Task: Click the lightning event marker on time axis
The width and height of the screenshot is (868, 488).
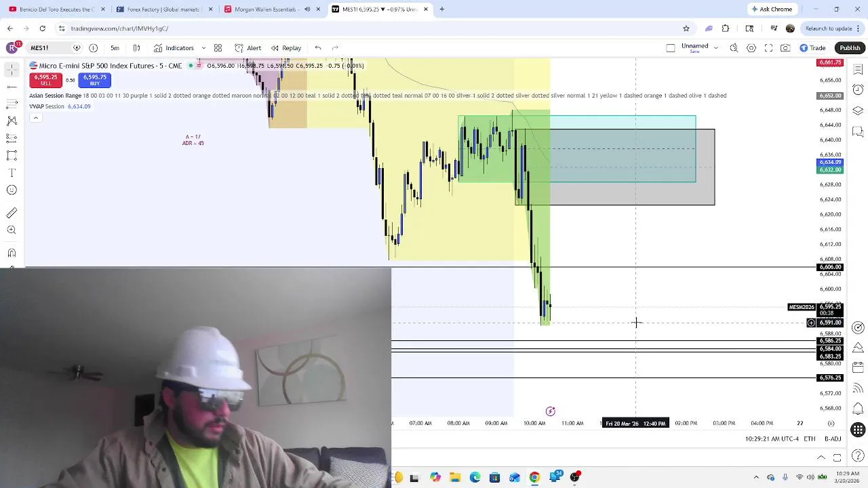Action: 551,411
